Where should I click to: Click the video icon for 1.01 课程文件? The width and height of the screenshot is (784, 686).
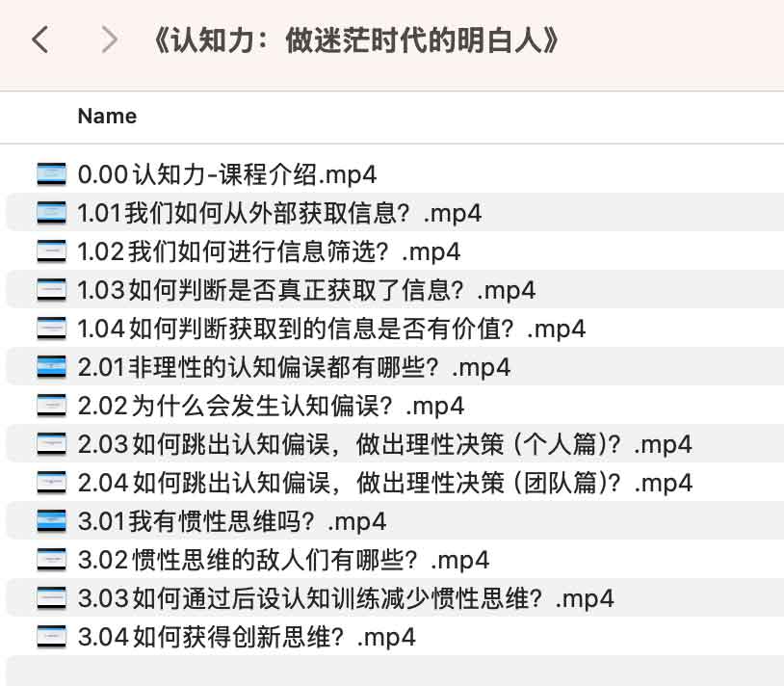50,213
